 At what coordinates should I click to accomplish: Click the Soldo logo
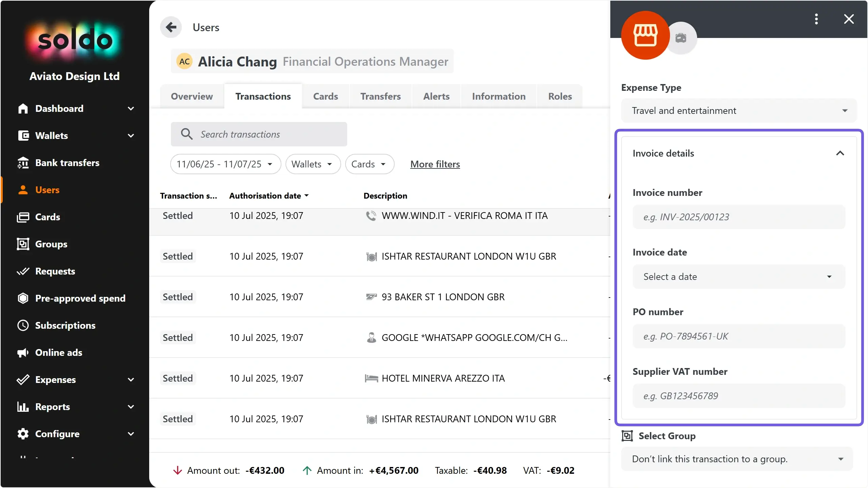pos(75,41)
